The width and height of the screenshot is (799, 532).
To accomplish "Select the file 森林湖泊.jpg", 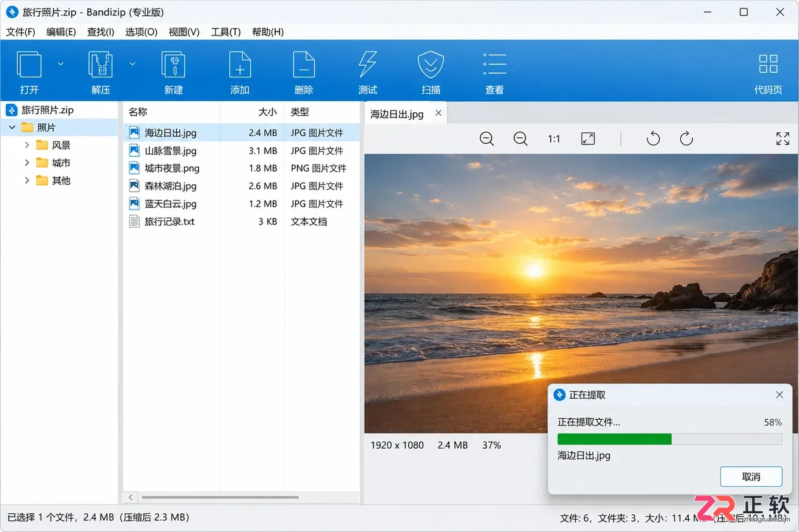I will pos(170,186).
